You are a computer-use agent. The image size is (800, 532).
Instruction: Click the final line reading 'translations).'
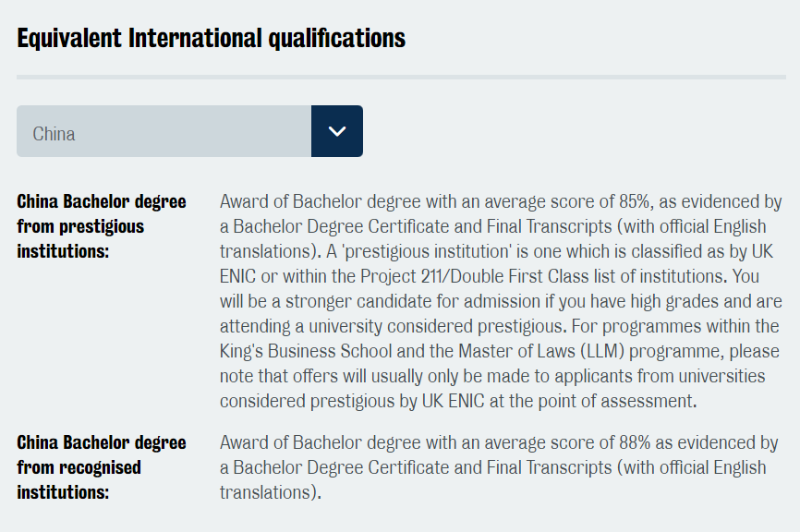click(271, 492)
